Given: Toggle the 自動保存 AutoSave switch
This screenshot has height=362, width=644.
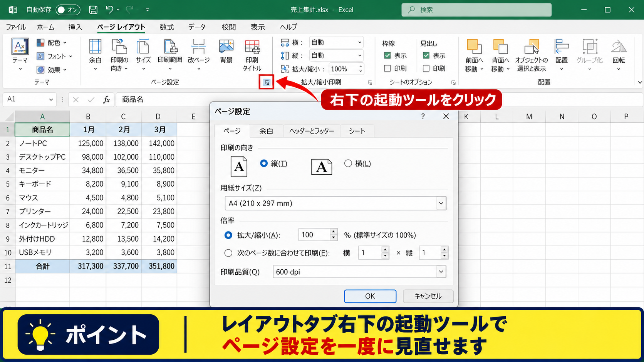Looking at the screenshot, I should (x=68, y=10).
